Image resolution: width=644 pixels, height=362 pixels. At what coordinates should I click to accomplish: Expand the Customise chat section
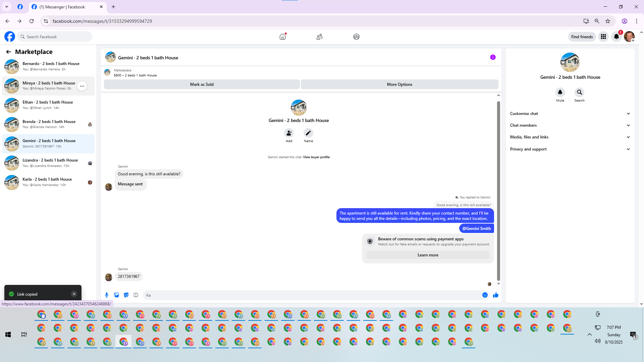click(570, 114)
